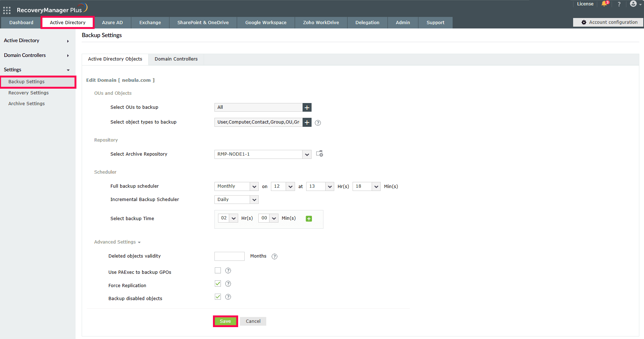This screenshot has height=339, width=644.
Task: Open the Support tab
Action: point(435,22)
